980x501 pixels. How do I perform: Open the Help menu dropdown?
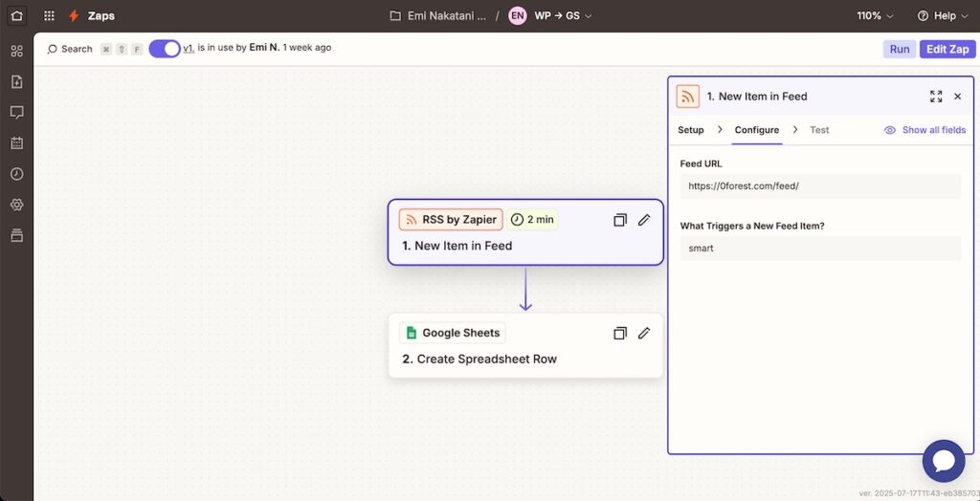coord(943,15)
